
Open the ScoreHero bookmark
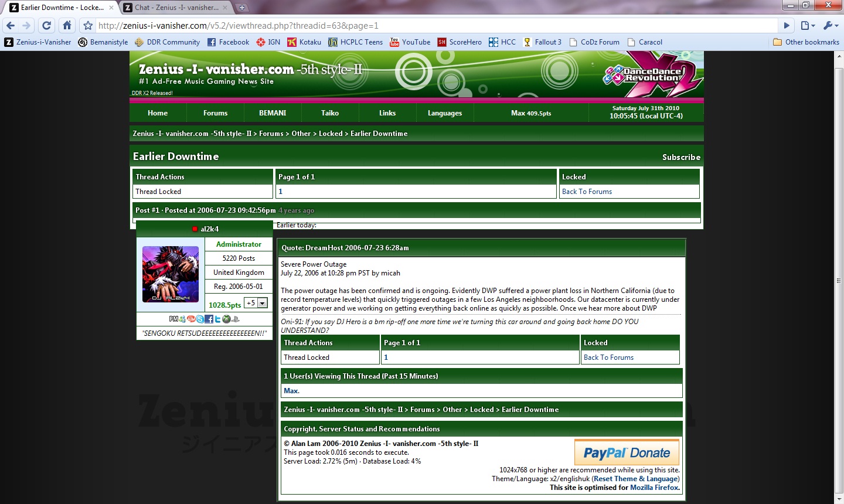[x=460, y=42]
